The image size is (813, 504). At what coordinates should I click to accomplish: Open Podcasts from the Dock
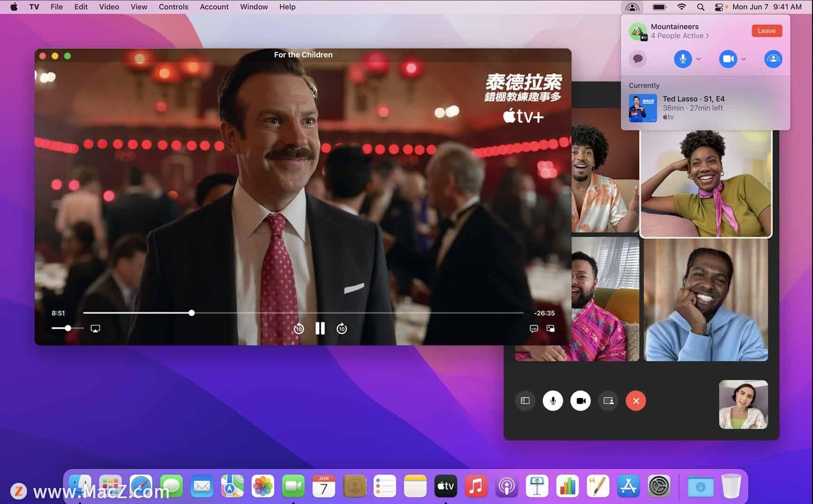506,486
